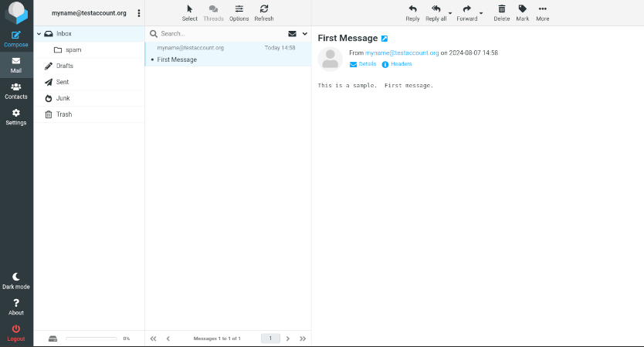The image size is (644, 347).
Task: Refresh the message list
Action: click(x=264, y=9)
